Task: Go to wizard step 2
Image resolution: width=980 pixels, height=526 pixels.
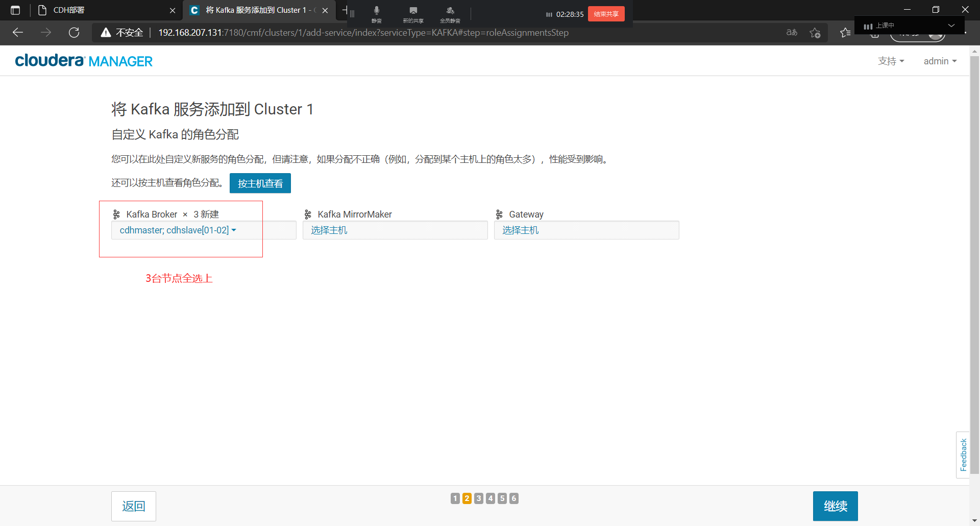Action: [x=467, y=498]
